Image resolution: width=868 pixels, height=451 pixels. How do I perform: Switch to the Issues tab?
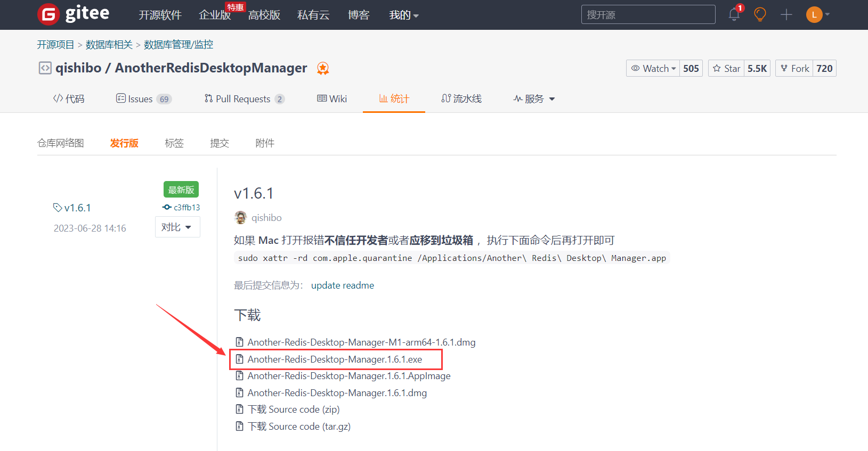click(140, 99)
